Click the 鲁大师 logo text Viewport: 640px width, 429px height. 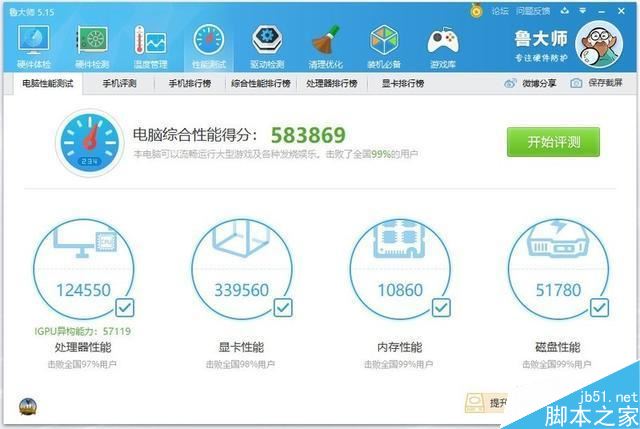click(x=541, y=39)
